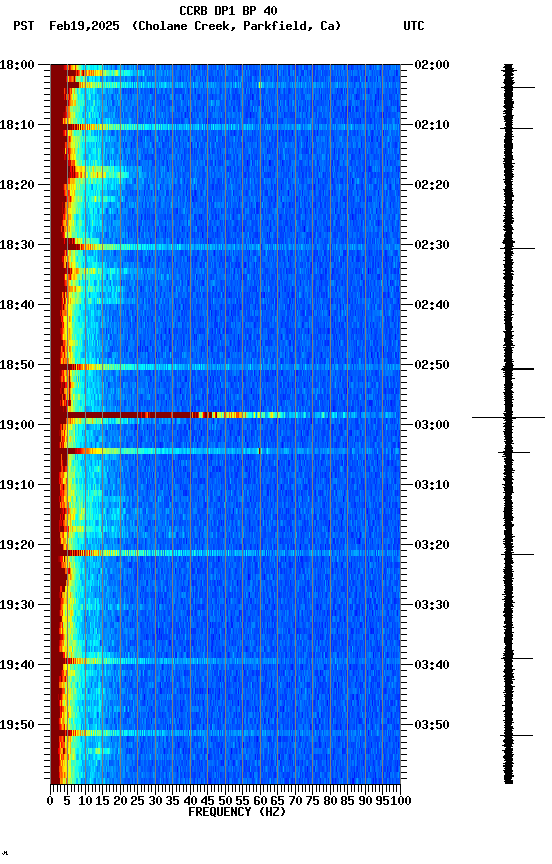552x864 pixels.
Task: Click the 19:00 PST time label
Action: (x=17, y=425)
